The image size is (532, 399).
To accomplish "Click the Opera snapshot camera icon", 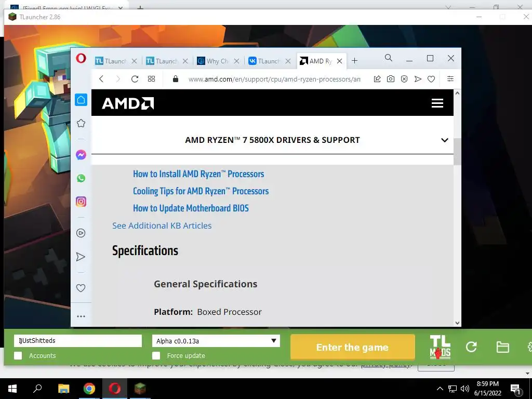I will click(x=391, y=79).
